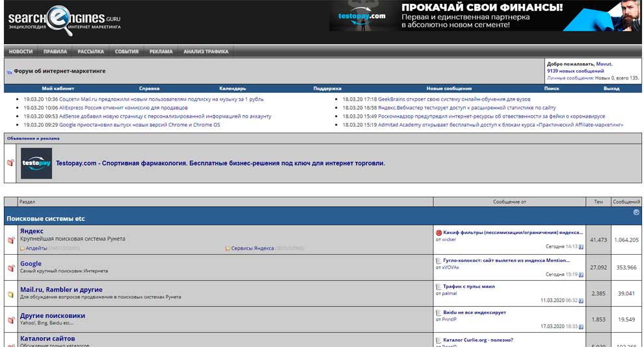Click new-posts icon for Другие поисковики
This screenshot has width=644, height=347.
pos(11,320)
